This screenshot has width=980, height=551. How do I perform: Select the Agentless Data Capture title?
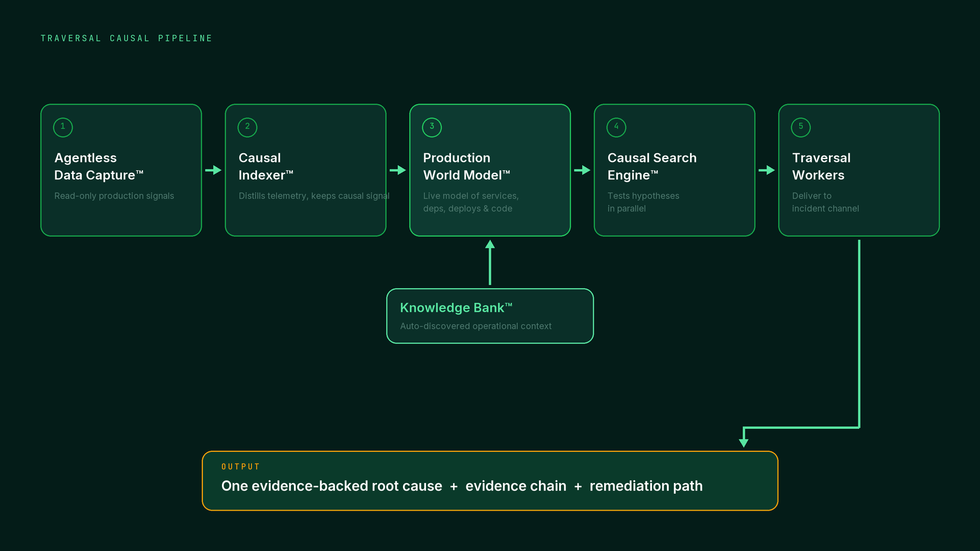(99, 167)
